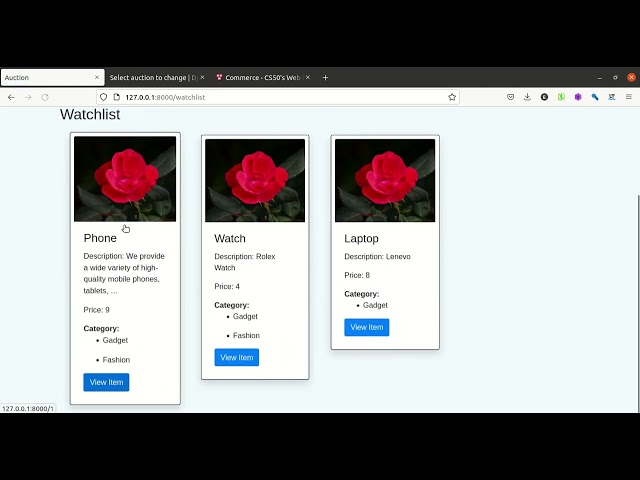This screenshot has width=640, height=480.
Task: Click the Phone card title
Action: pyautogui.click(x=100, y=238)
